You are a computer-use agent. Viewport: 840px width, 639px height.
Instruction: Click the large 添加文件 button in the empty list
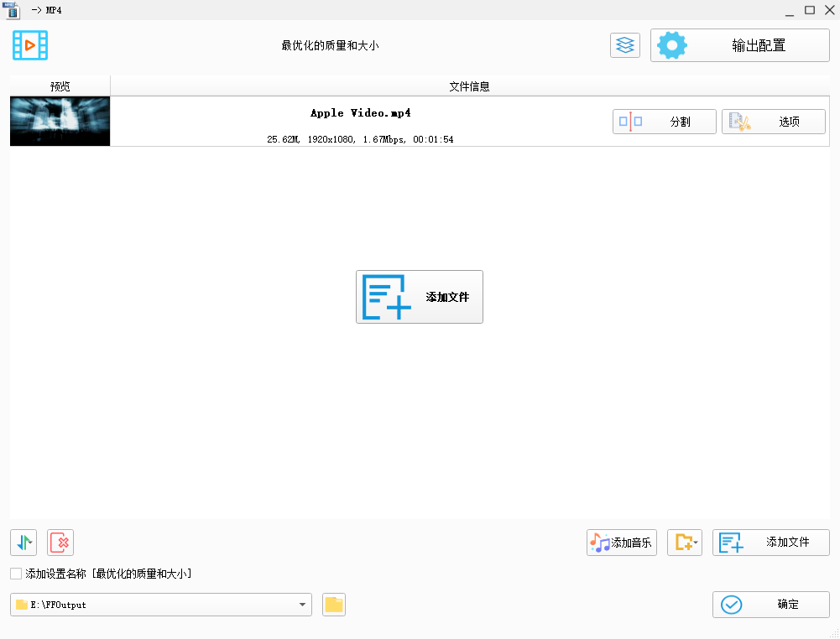[419, 297]
